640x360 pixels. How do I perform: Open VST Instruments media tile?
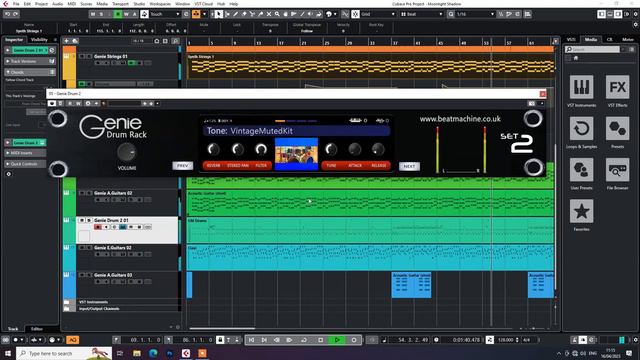tap(581, 87)
